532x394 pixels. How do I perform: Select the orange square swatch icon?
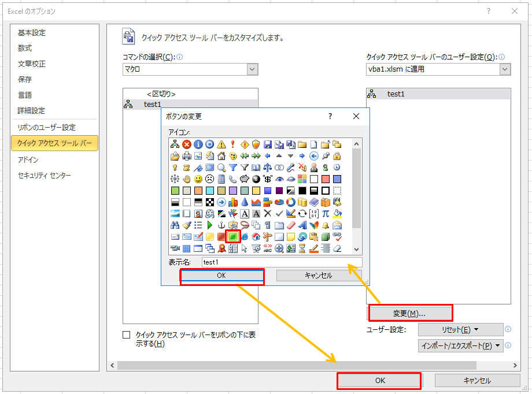198,191
